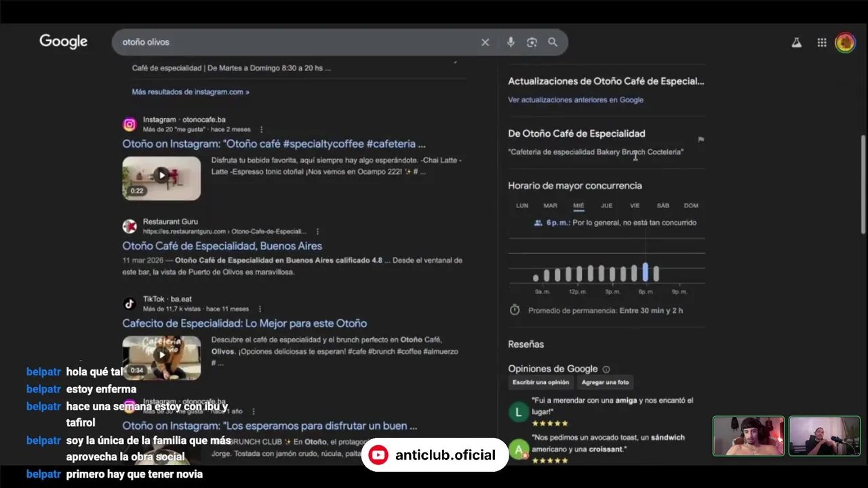Open Search Labs flask icon
This screenshot has width=868, height=488.
[797, 43]
